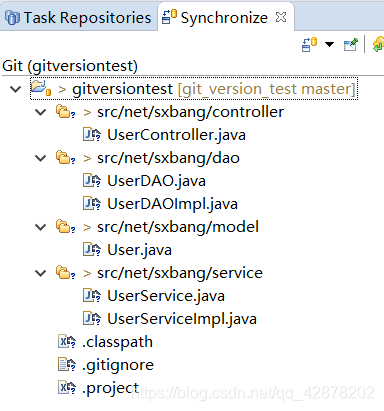This screenshot has height=411, width=384.
Task: Click the .classpath XML file icon
Action: pos(67,342)
